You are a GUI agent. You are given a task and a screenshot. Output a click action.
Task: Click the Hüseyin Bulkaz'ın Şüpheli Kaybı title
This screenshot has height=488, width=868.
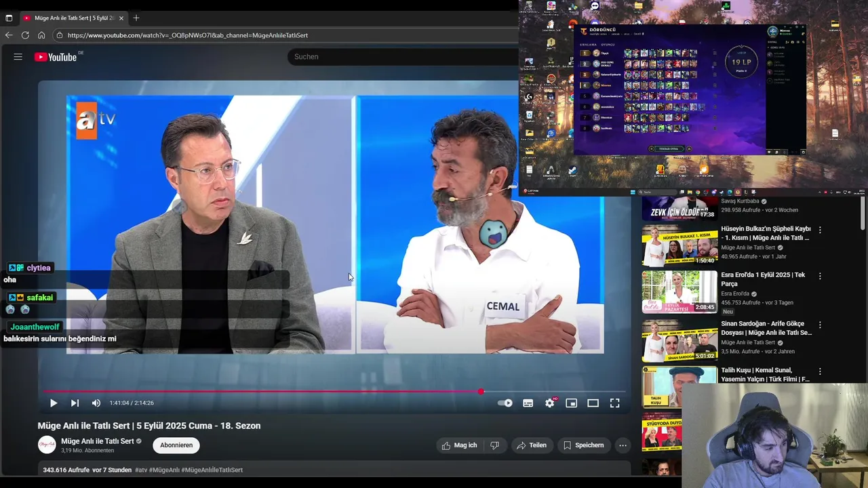(x=766, y=233)
